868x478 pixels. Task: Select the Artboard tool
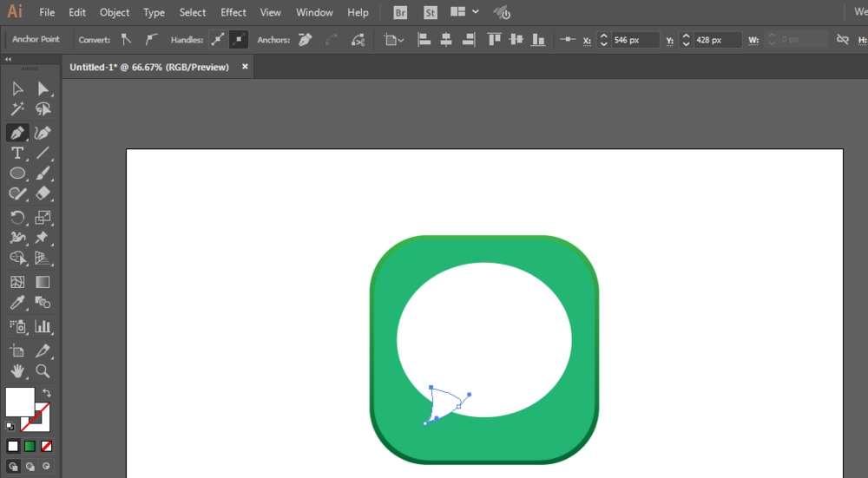tap(17, 350)
